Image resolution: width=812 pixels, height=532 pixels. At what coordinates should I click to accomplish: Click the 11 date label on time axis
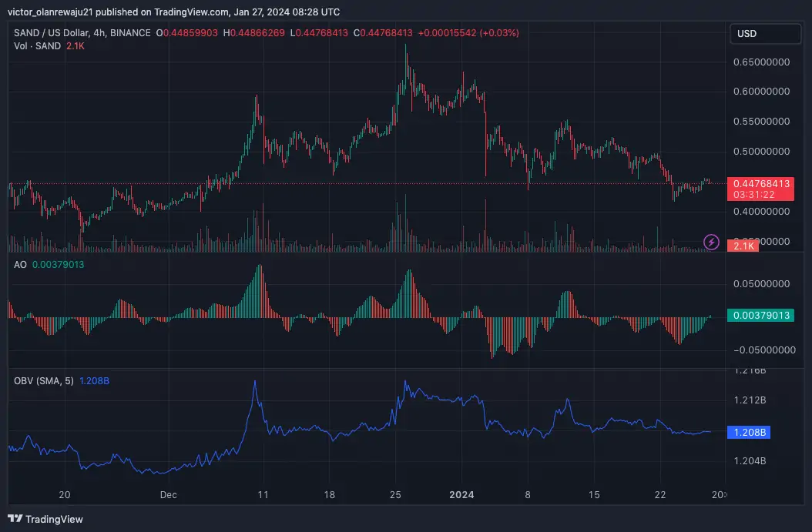(263, 495)
